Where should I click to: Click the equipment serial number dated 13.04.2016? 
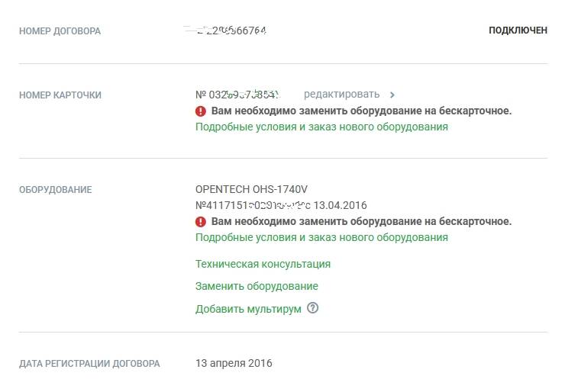(x=281, y=205)
